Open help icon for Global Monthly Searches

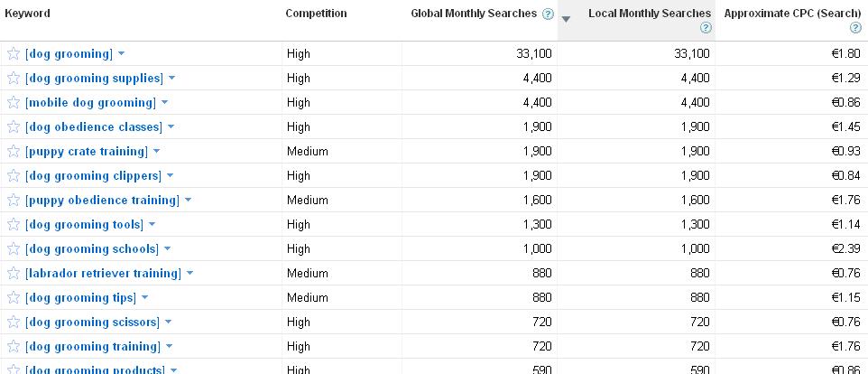coord(548,14)
